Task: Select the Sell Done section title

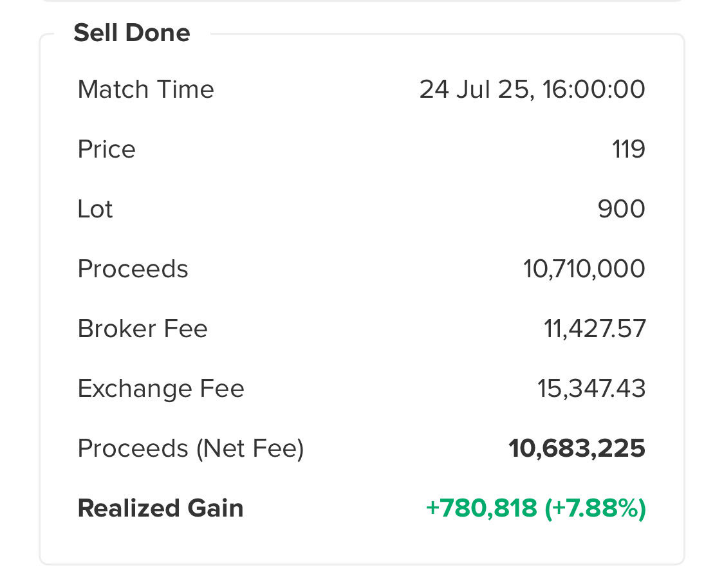Action: (131, 33)
